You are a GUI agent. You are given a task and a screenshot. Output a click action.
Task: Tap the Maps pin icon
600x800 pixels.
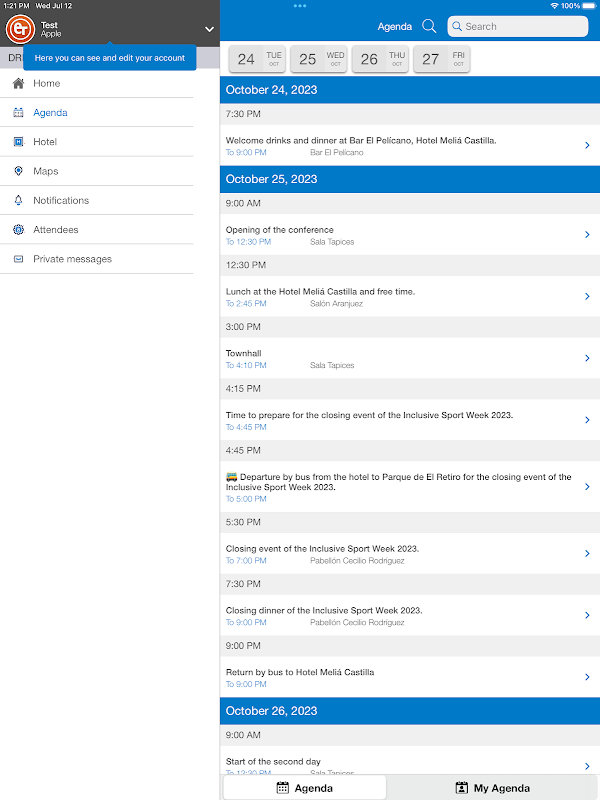[18, 171]
